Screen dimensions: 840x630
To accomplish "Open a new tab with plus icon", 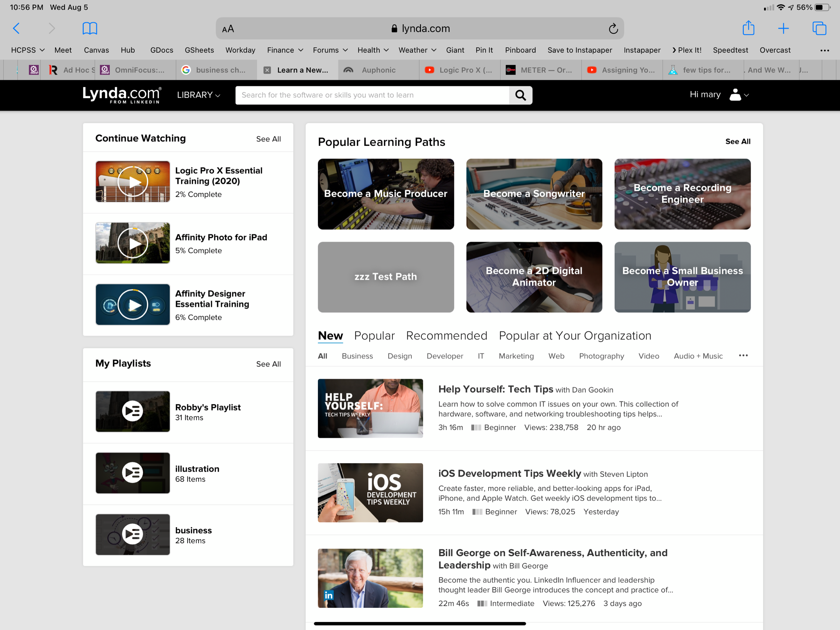I will (x=783, y=29).
